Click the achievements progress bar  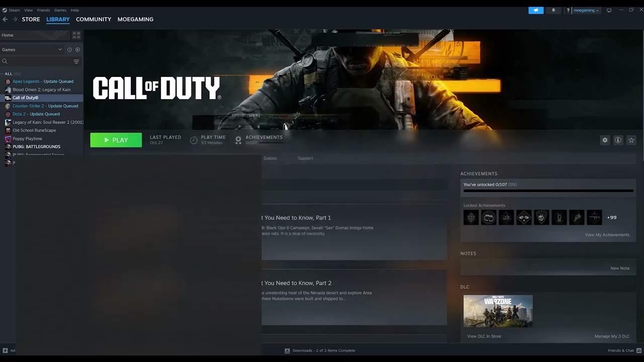click(x=548, y=191)
